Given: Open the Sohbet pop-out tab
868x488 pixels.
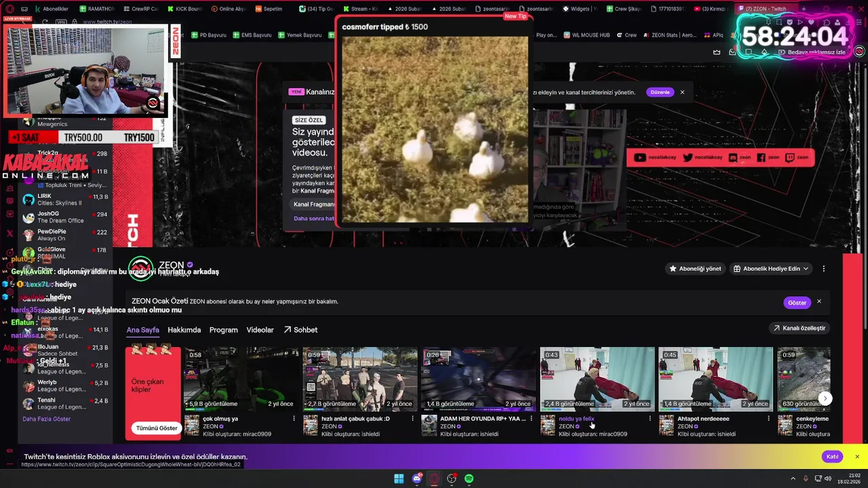Looking at the screenshot, I should 300,330.
